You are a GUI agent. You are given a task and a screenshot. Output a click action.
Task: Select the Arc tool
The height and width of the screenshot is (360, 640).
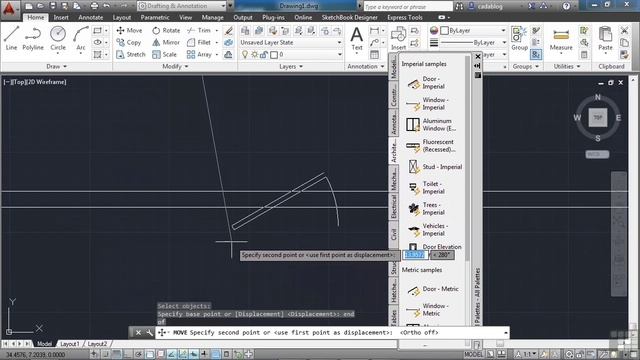(x=81, y=38)
